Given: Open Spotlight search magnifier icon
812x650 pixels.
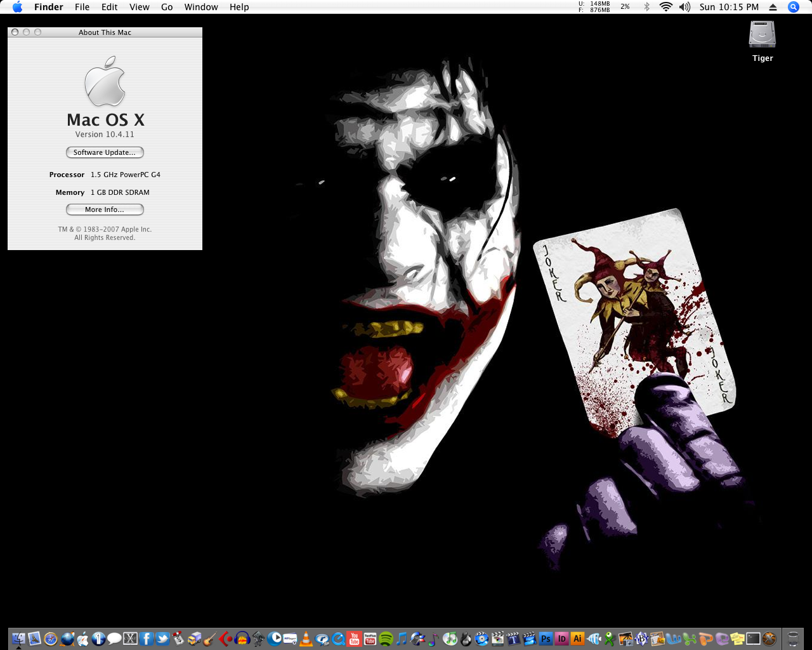Looking at the screenshot, I should pyautogui.click(x=793, y=7).
